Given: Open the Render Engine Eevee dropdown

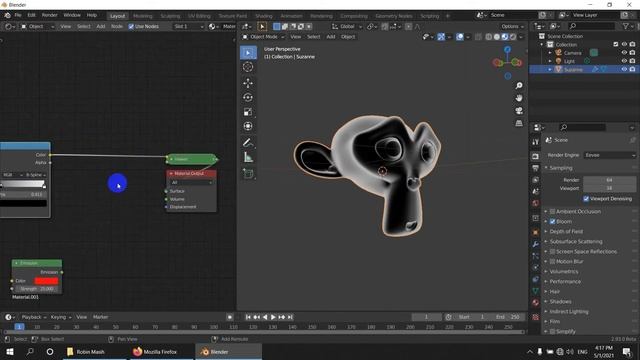Looking at the screenshot, I should coord(609,155).
